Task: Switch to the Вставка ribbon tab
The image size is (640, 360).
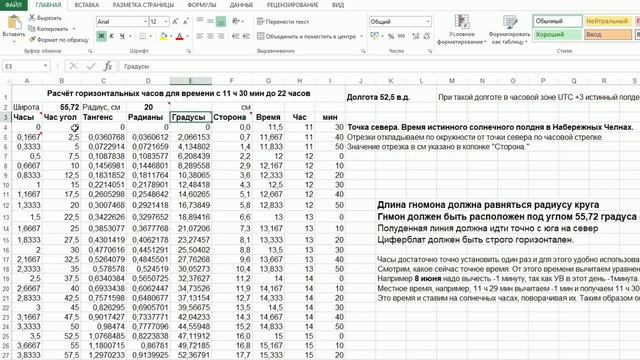Action: pyautogui.click(x=87, y=5)
